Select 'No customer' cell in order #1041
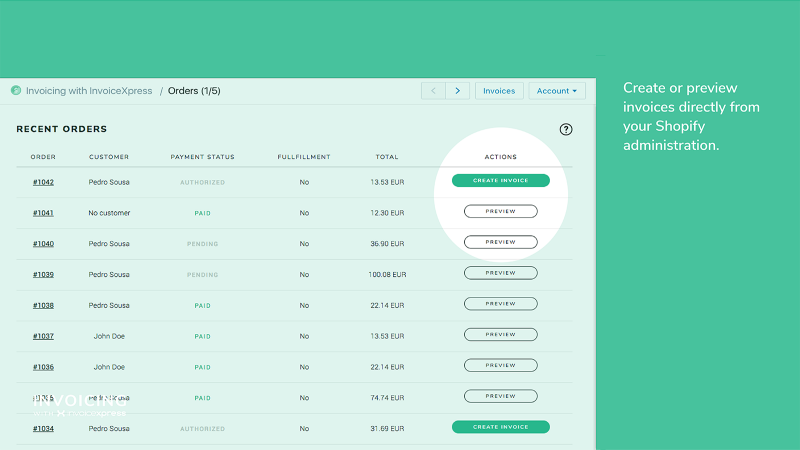 [109, 213]
